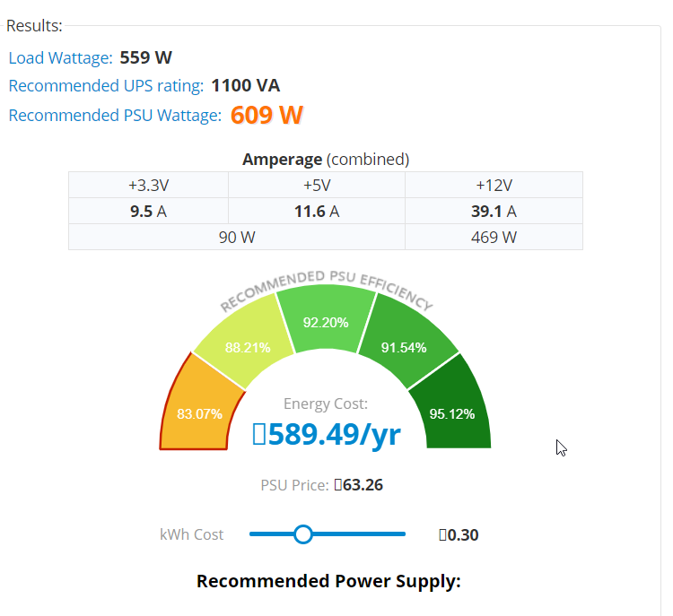Click the +5V column header cell
The width and height of the screenshot is (673, 616).
click(x=317, y=186)
